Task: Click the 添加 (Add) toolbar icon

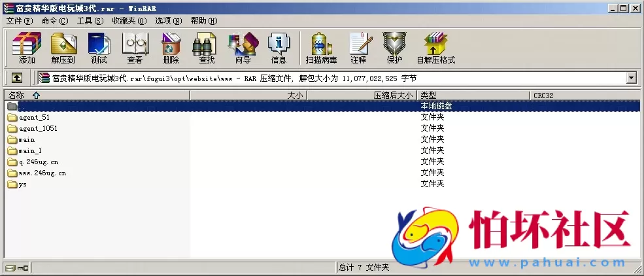Action: 27,48
